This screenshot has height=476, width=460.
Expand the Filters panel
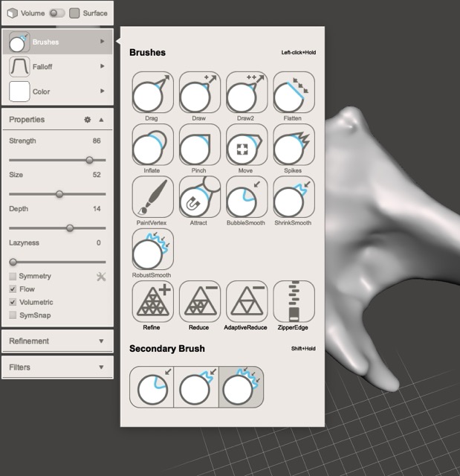pyautogui.click(x=57, y=367)
